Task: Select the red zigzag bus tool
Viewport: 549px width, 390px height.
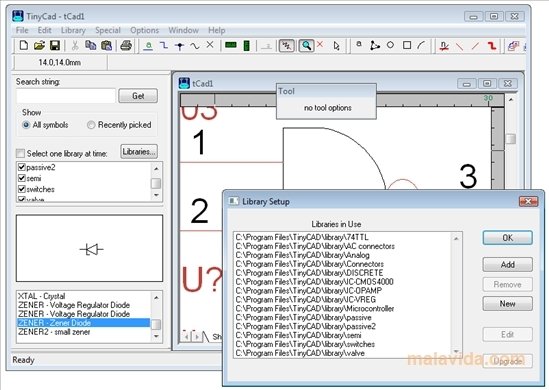Action: pyautogui.click(x=492, y=46)
